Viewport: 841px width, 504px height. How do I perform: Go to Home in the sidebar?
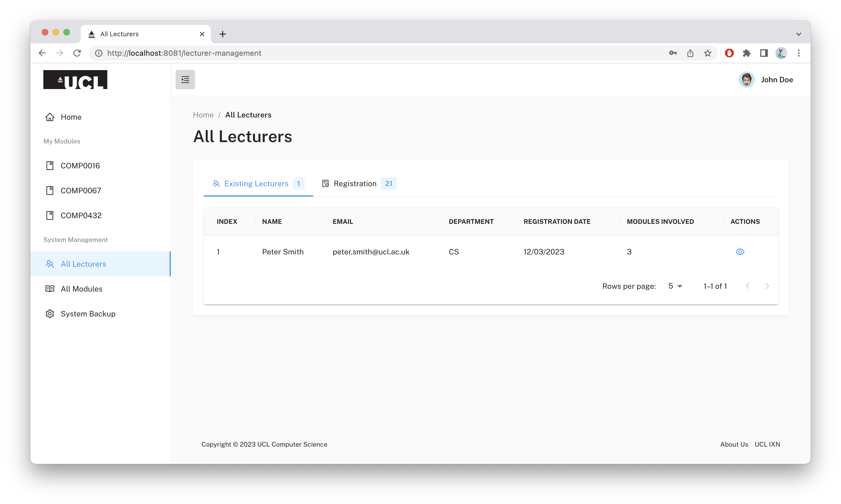point(100,117)
